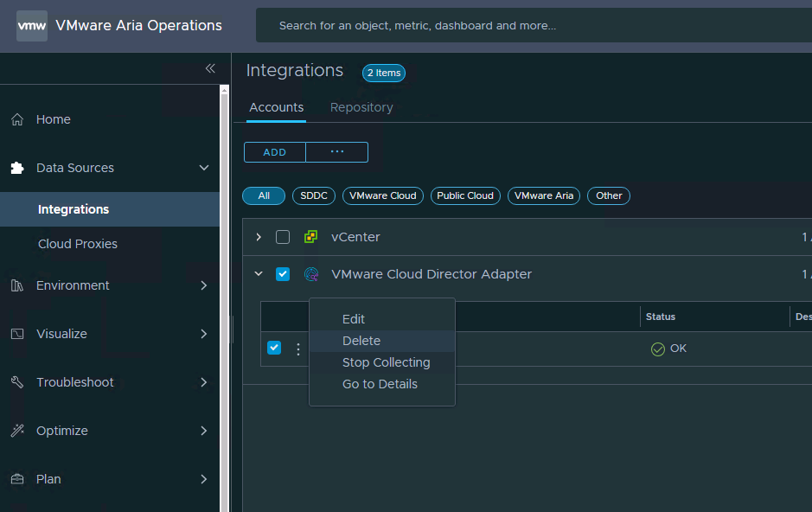Expand the vCenter row
Screen dimensions: 812x512
(x=259, y=237)
